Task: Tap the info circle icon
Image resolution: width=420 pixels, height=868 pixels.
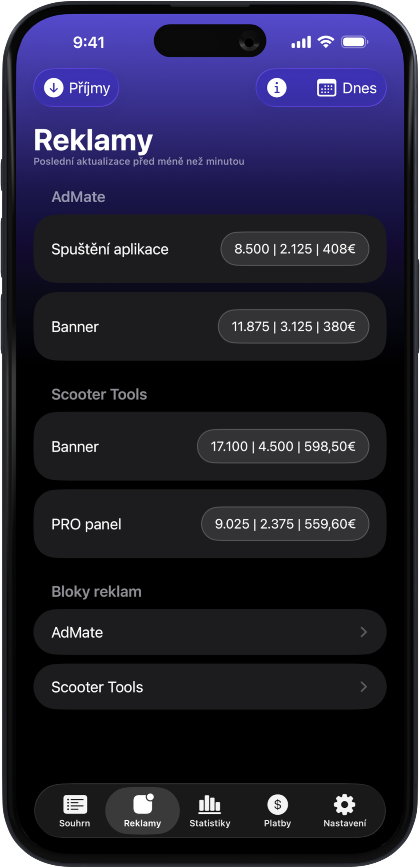Action: [277, 88]
